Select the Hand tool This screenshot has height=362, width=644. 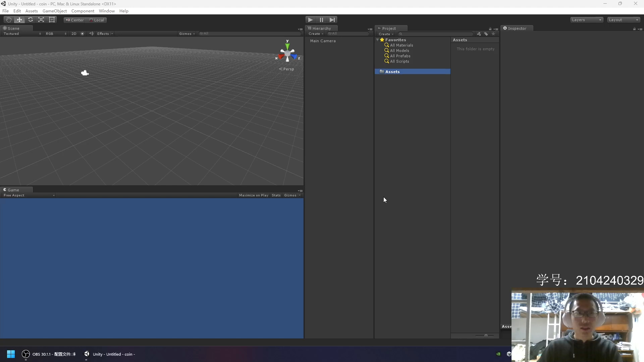tap(9, 20)
